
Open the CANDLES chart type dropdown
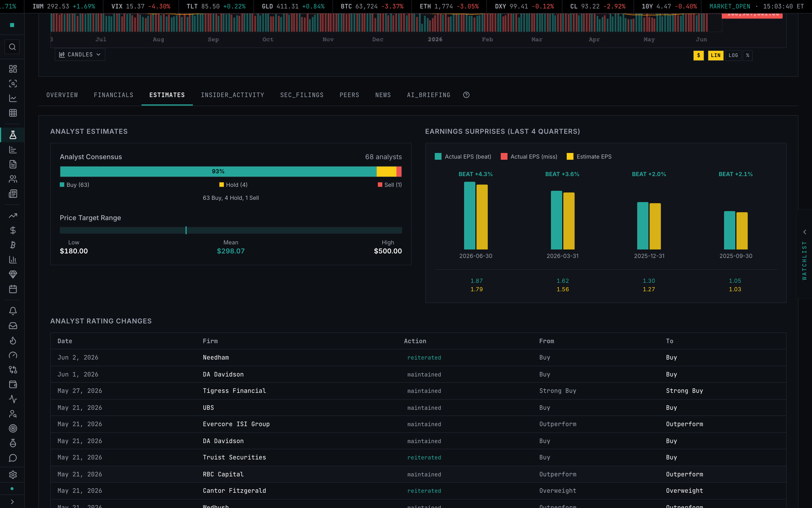coord(80,54)
